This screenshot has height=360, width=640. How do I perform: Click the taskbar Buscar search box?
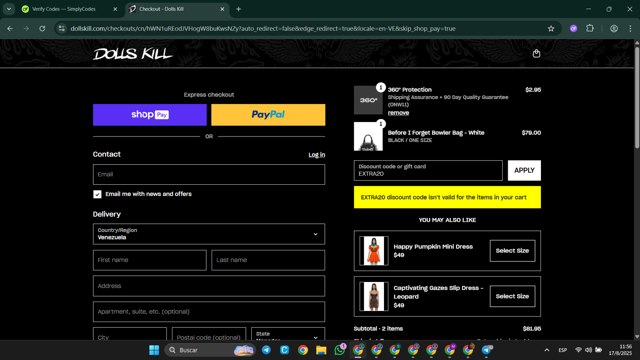210,350
